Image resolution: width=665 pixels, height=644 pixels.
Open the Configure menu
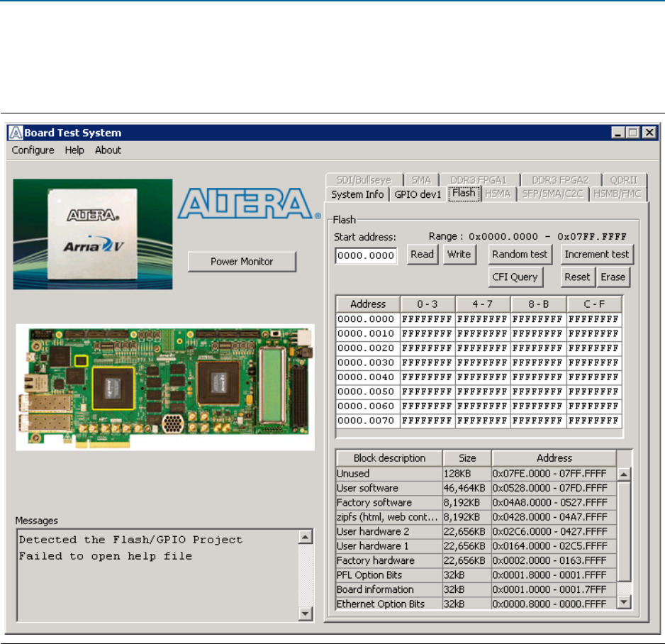point(33,150)
